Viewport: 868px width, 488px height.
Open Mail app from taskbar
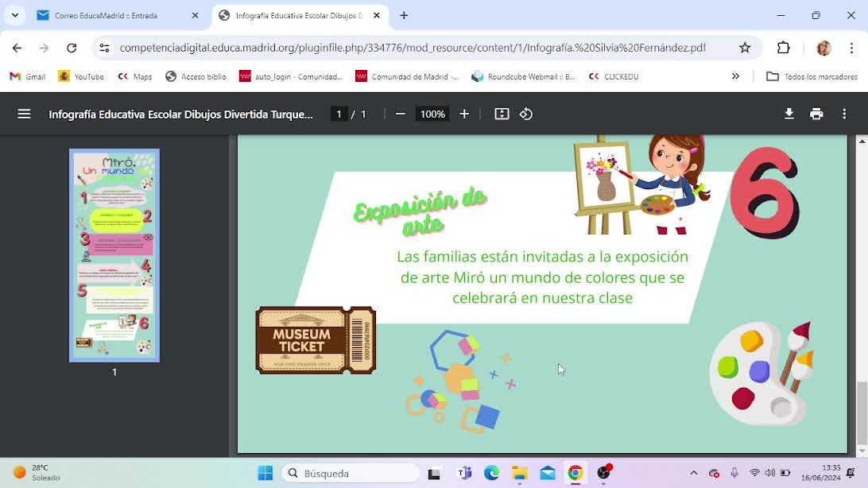click(x=548, y=473)
